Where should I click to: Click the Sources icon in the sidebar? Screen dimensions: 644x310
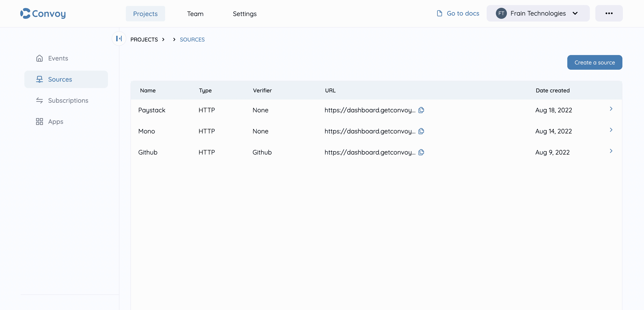[x=40, y=79]
